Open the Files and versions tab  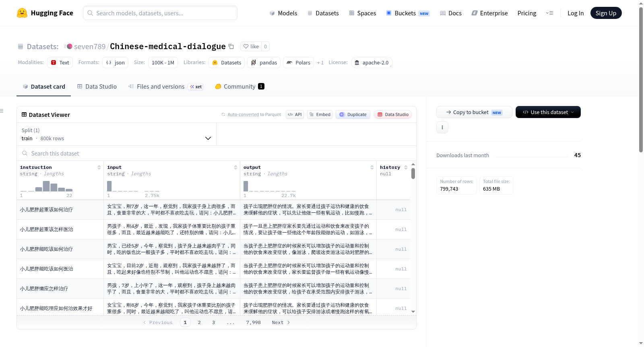(x=166, y=87)
